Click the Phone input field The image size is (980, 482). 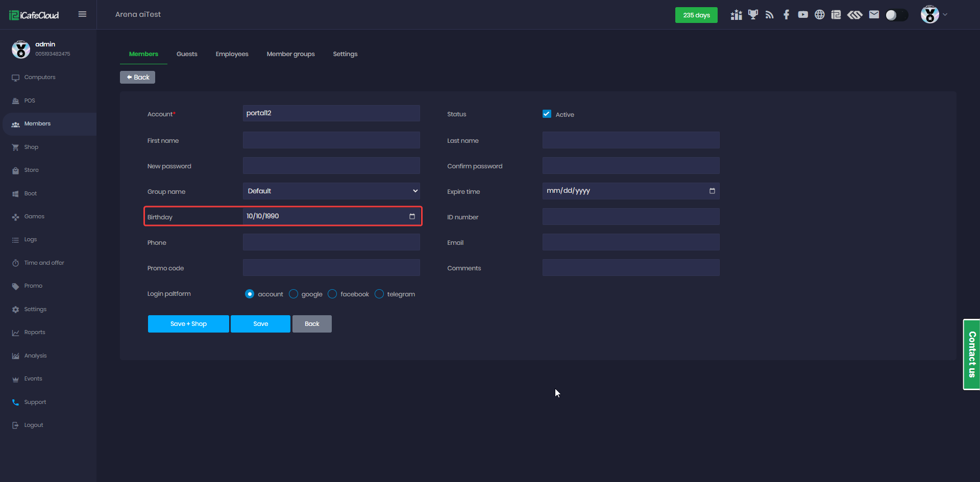[x=331, y=242]
